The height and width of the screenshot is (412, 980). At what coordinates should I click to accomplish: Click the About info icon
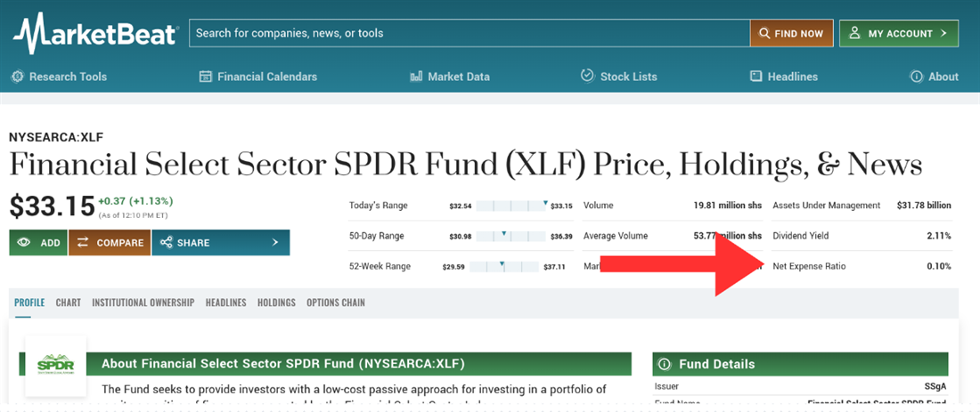point(916,77)
